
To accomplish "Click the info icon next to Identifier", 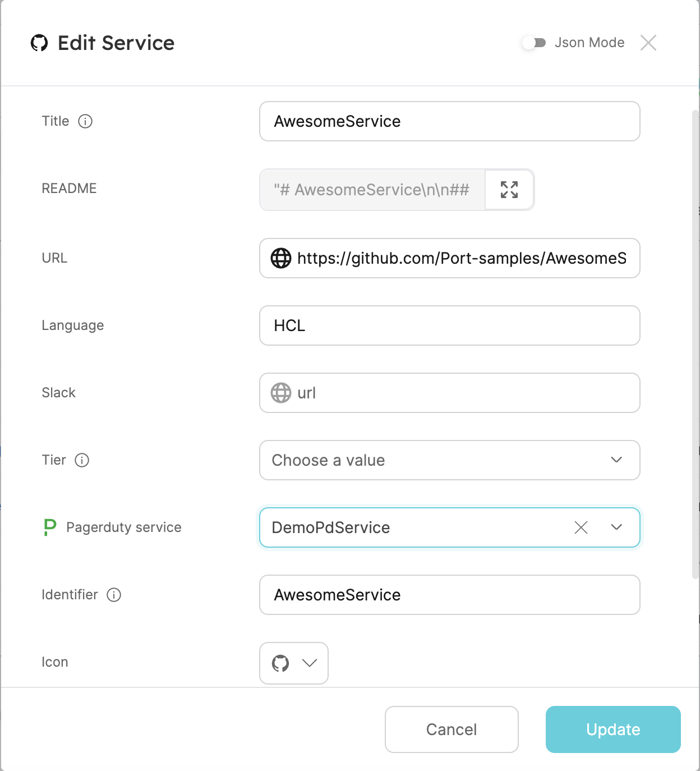I will (x=114, y=595).
